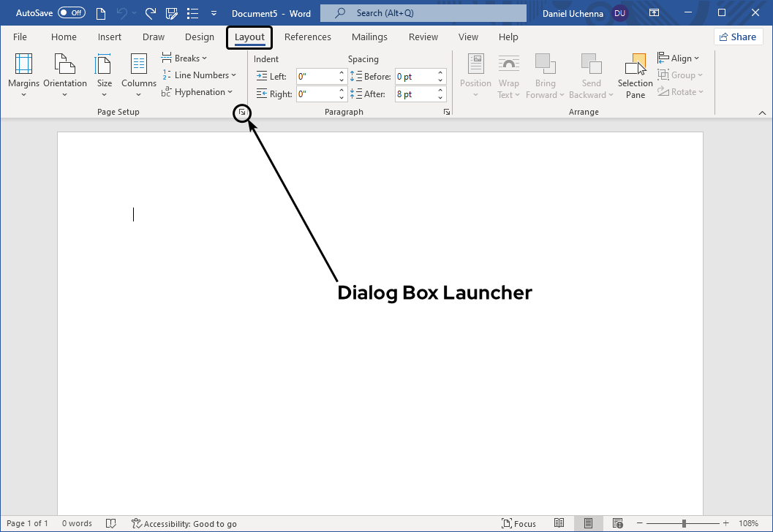The height and width of the screenshot is (532, 773).
Task: Click the zoom slider handle
Action: click(x=684, y=523)
